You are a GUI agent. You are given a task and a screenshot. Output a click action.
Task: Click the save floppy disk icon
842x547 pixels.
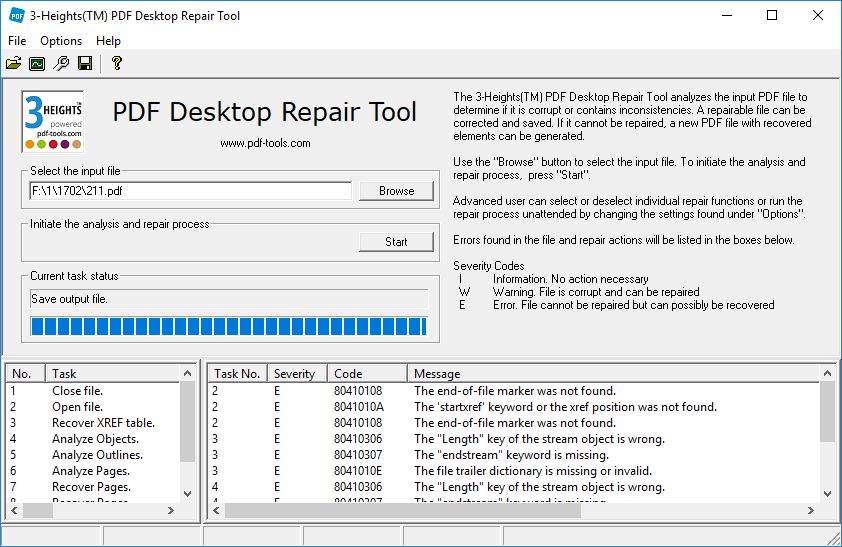[x=85, y=63]
